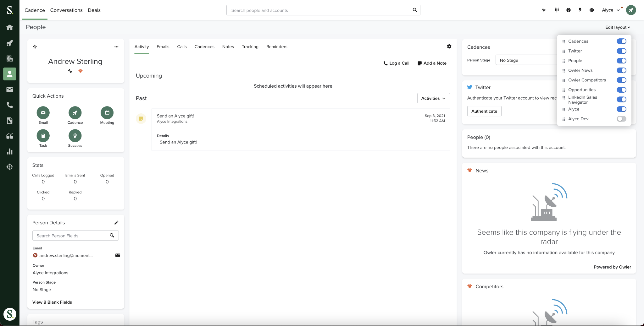Screen dimensions: 644x326
Task: Grab the drag handle beside Owler News
Action: pos(564,71)
